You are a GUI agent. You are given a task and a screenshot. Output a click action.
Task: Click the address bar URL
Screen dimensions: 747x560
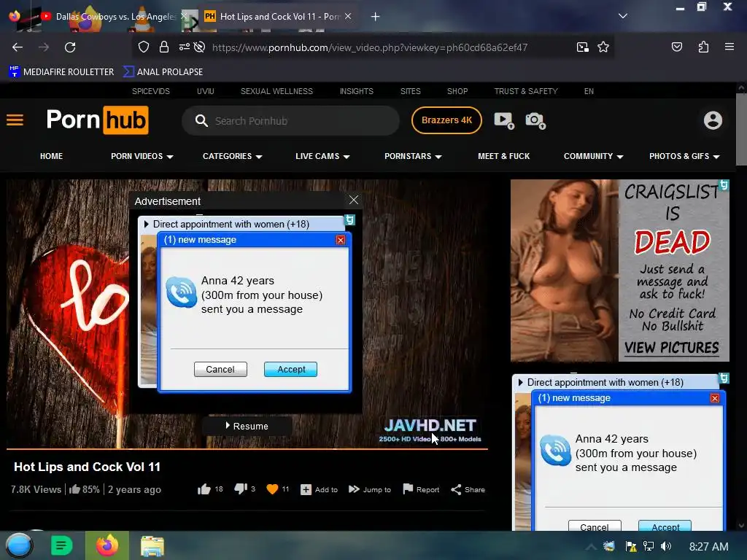(370, 47)
